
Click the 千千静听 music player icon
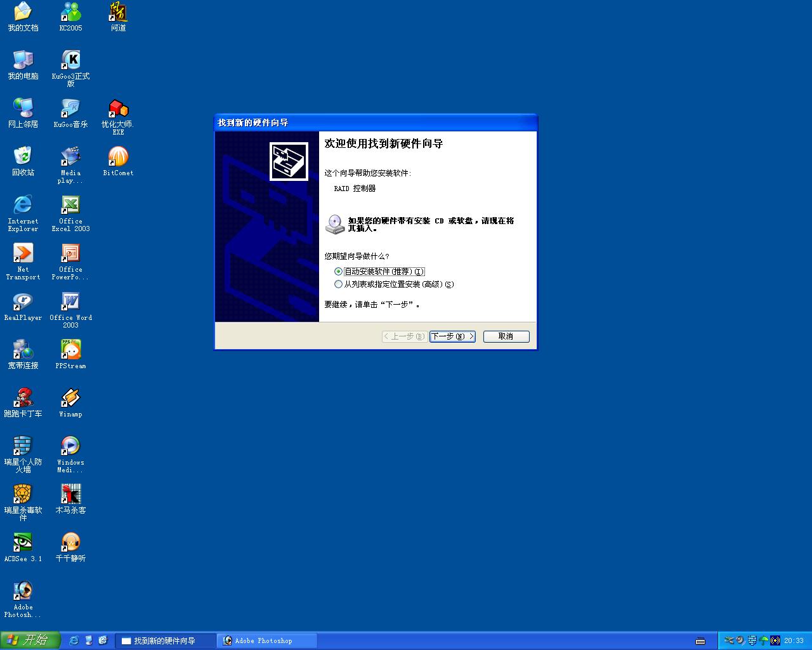click(x=70, y=548)
